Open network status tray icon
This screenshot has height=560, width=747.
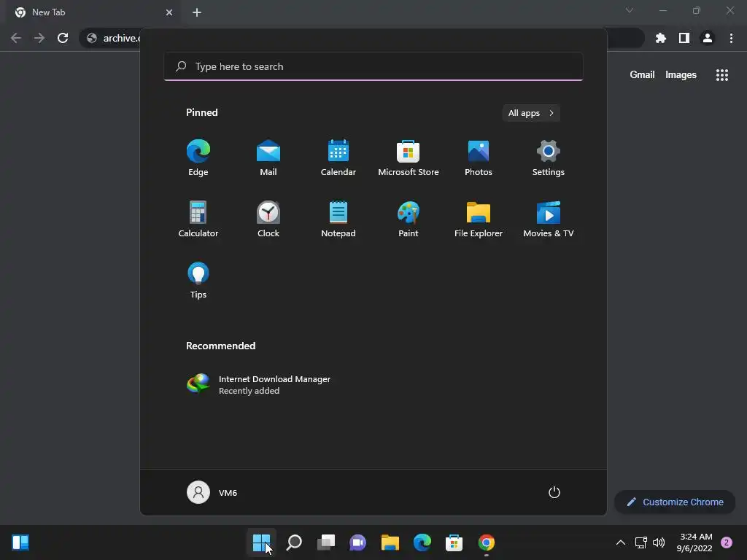(x=641, y=542)
